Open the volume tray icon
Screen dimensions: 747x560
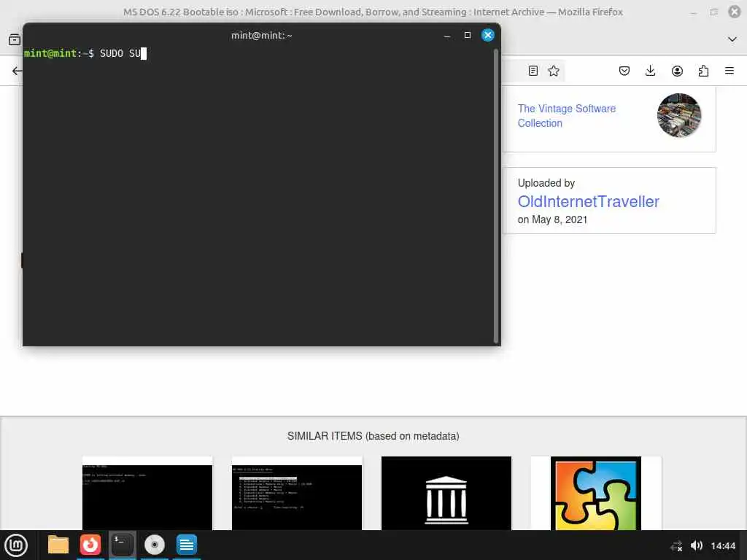click(697, 545)
